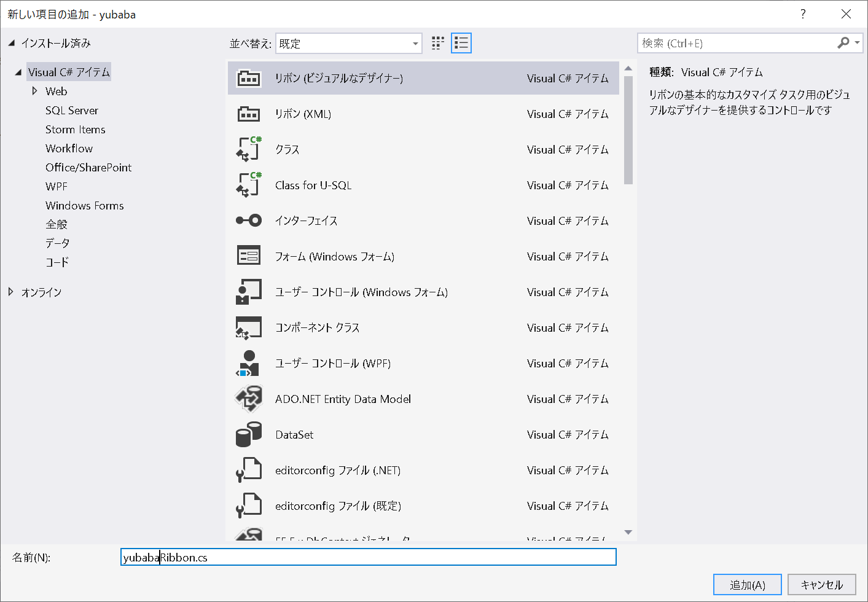Image resolution: width=868 pixels, height=602 pixels.
Task: Switch to small icons view
Action: pyautogui.click(x=438, y=43)
